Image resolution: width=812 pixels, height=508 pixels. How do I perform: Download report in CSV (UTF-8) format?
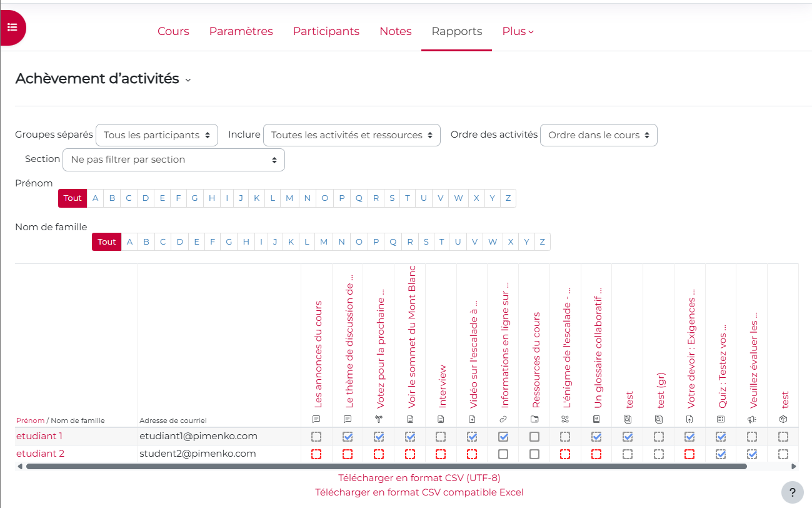click(x=419, y=478)
